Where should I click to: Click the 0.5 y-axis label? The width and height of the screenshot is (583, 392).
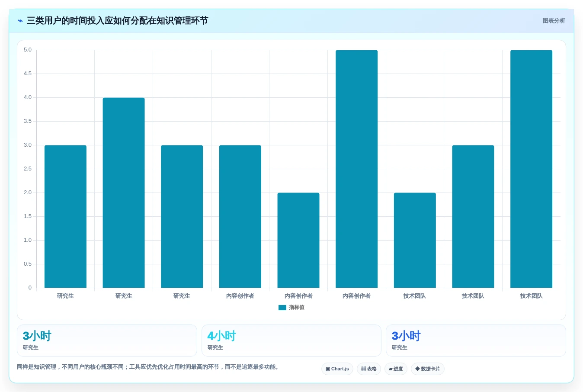(28, 264)
